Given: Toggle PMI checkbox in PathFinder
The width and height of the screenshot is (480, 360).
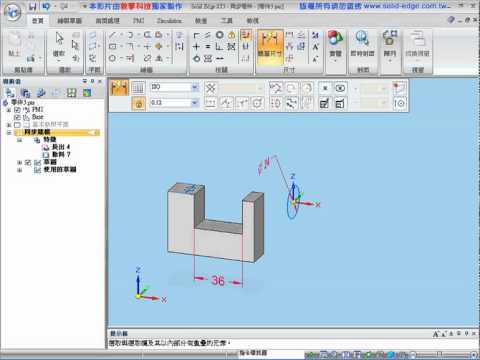Looking at the screenshot, I should pos(18,110).
